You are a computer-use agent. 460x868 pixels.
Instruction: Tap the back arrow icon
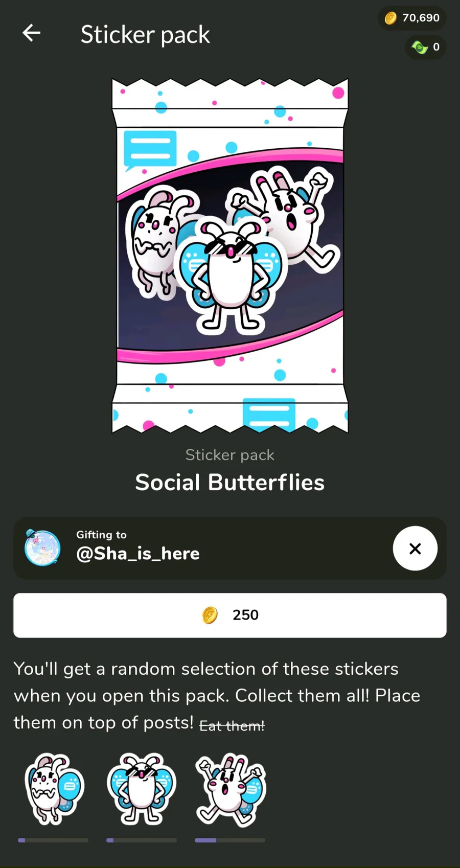coord(31,33)
